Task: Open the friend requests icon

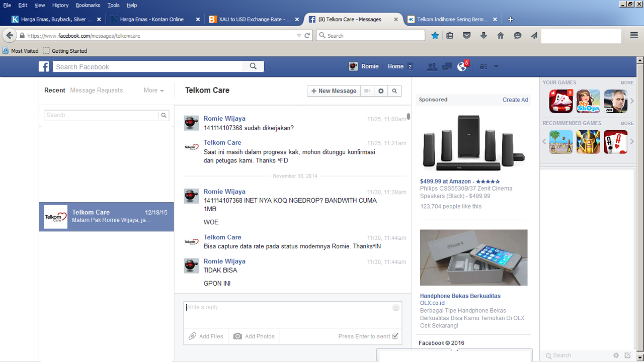Action: pos(432,67)
